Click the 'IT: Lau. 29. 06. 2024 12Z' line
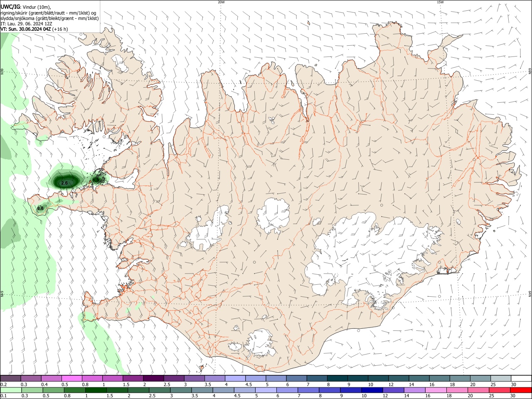532x399 pixels. click(x=26, y=24)
